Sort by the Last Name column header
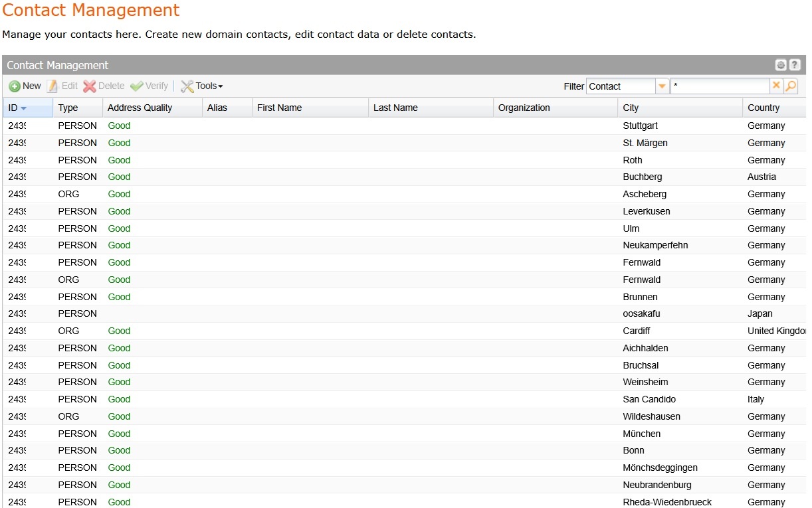Image resolution: width=812 pixels, height=508 pixels. tap(431, 108)
